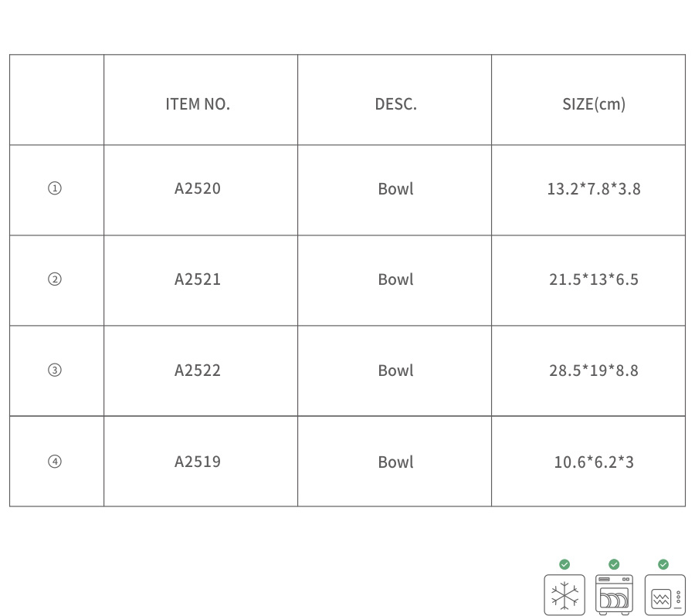Click the microwave-safe icon
The height and width of the screenshot is (616, 695).
pyautogui.click(x=664, y=594)
